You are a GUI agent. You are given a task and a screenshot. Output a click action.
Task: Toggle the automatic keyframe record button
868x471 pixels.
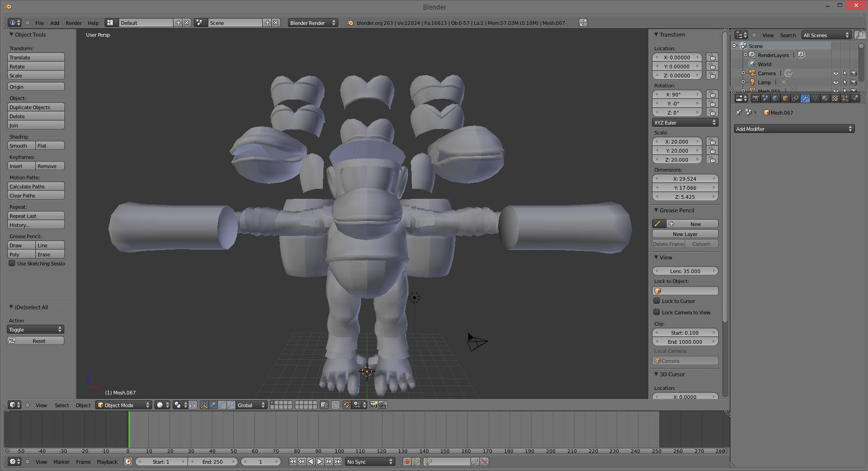tap(407, 462)
